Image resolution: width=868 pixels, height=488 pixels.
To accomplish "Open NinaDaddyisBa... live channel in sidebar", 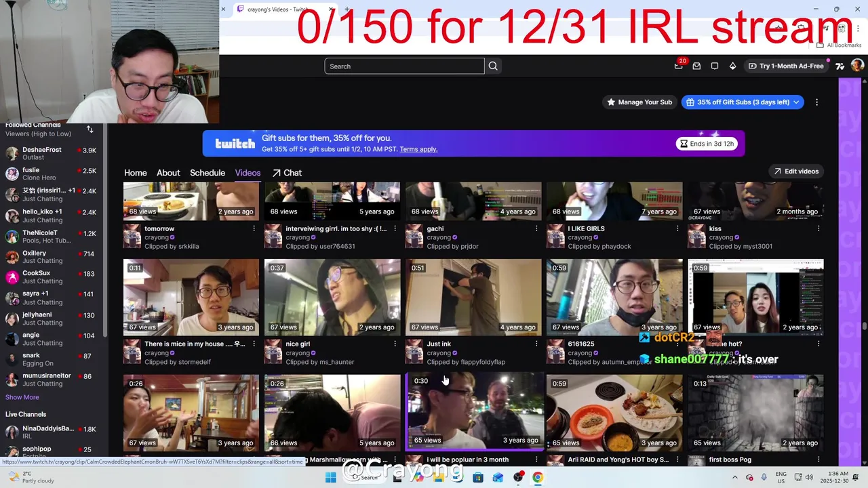I will pos(52,432).
